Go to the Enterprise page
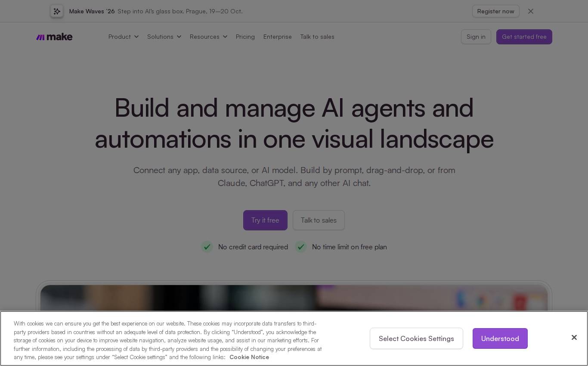 pos(278,37)
